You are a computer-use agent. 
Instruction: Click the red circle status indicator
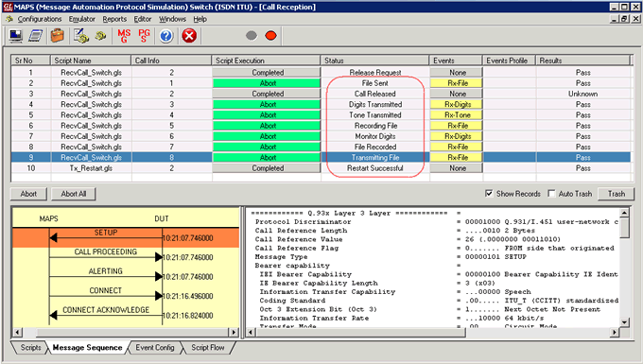pyautogui.click(x=270, y=36)
